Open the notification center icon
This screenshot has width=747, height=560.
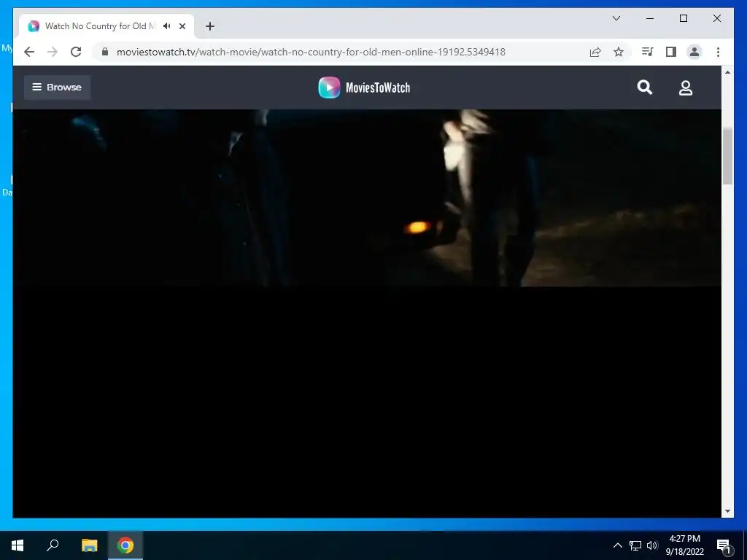[x=724, y=545]
